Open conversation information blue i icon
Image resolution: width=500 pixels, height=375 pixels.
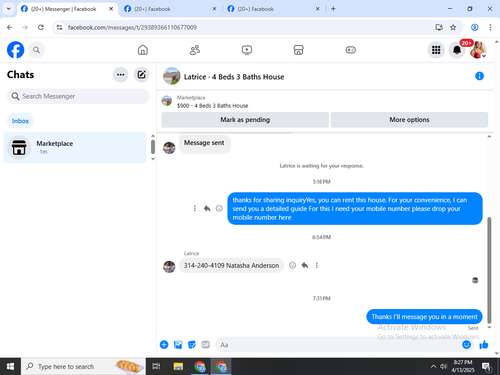479,76
